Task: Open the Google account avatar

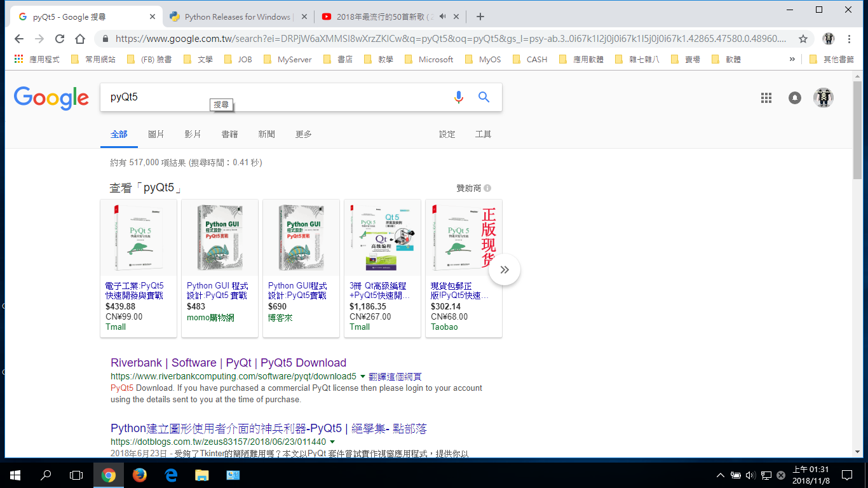Action: pyautogui.click(x=824, y=98)
